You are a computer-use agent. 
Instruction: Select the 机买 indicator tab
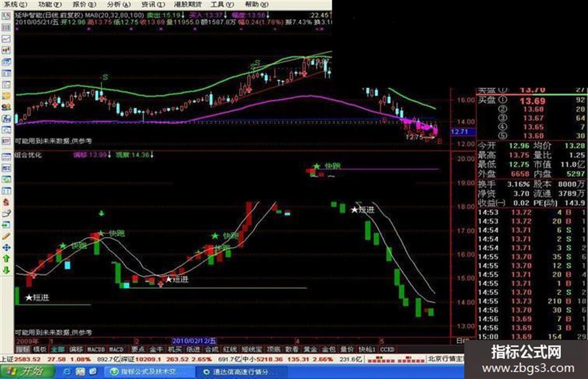tap(175, 349)
